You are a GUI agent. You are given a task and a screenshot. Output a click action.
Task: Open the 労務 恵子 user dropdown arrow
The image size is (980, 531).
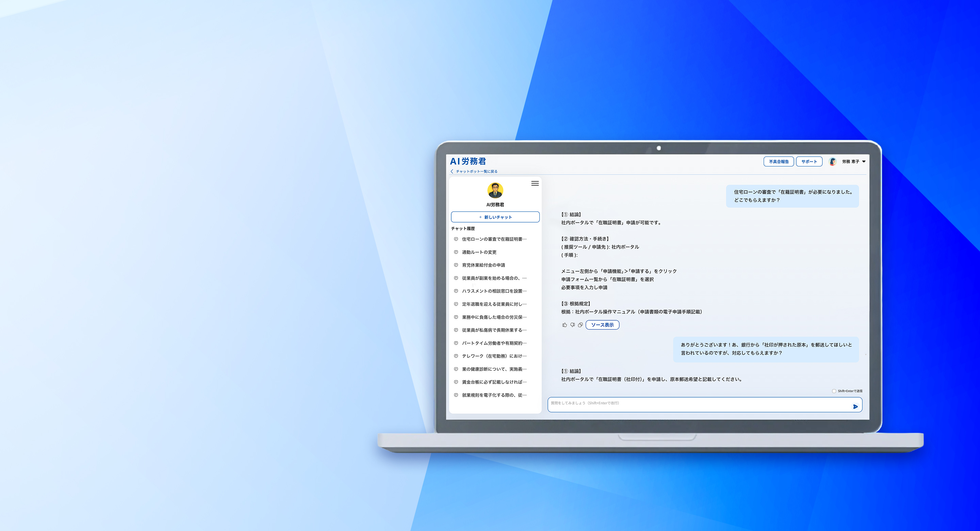(x=864, y=161)
